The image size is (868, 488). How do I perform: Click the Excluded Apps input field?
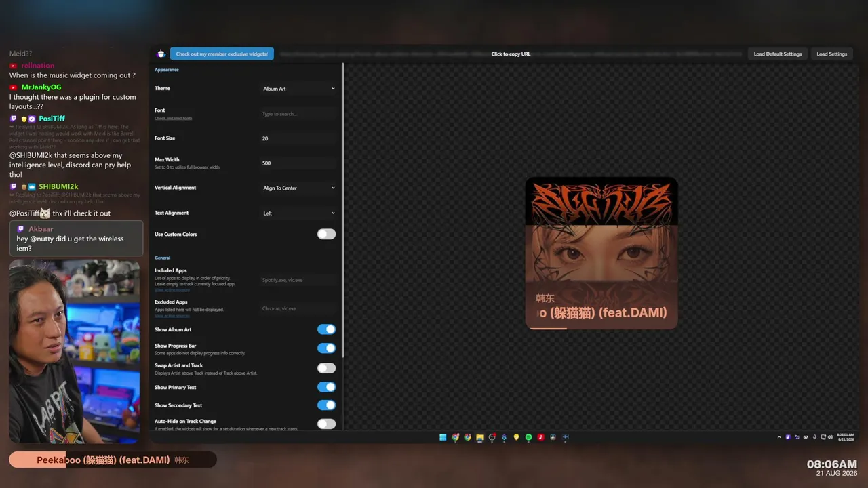click(x=298, y=308)
